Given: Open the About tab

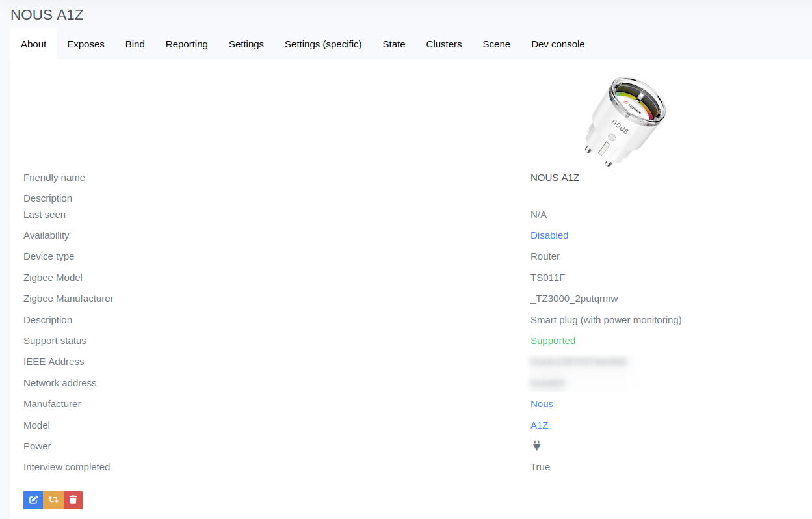Looking at the screenshot, I should [x=34, y=44].
